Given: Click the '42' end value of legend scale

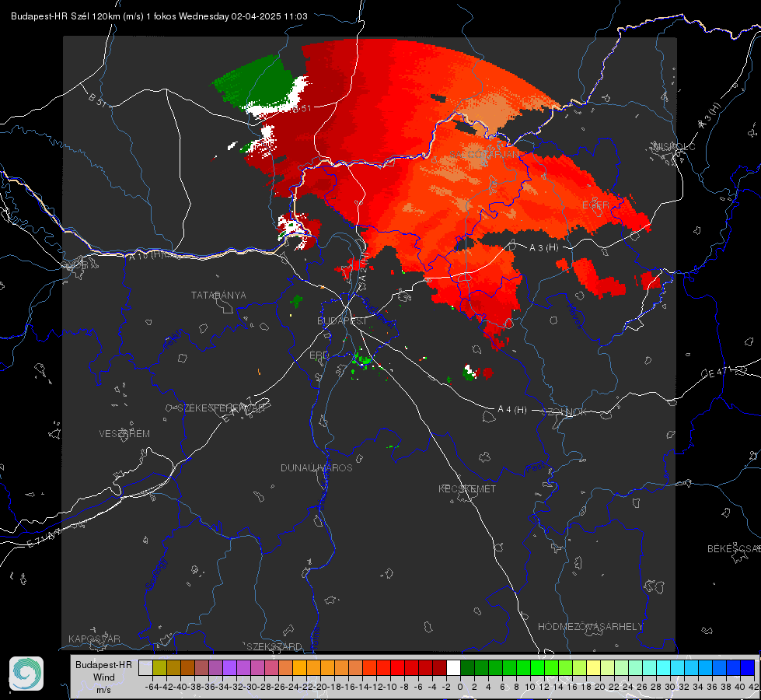Looking at the screenshot, I should click(754, 687).
